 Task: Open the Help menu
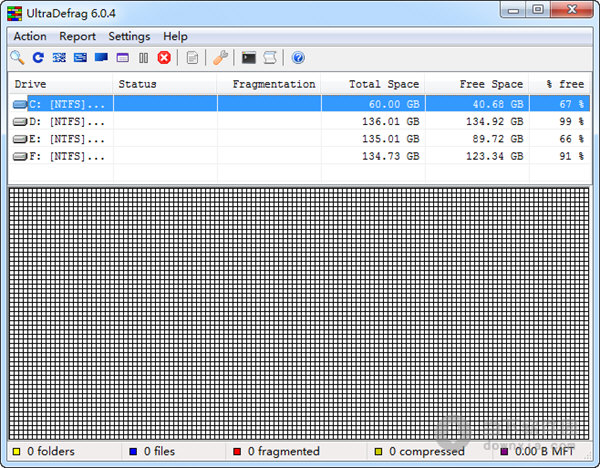click(175, 36)
